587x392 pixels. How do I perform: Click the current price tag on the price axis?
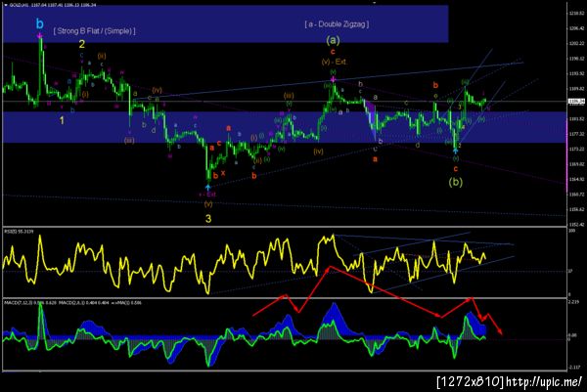(x=576, y=101)
